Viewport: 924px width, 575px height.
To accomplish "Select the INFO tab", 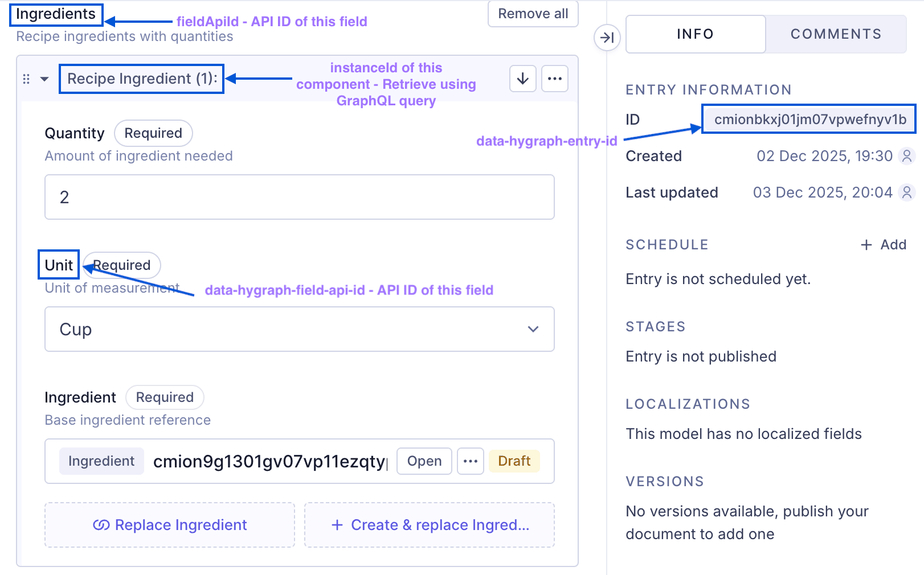I will (695, 34).
